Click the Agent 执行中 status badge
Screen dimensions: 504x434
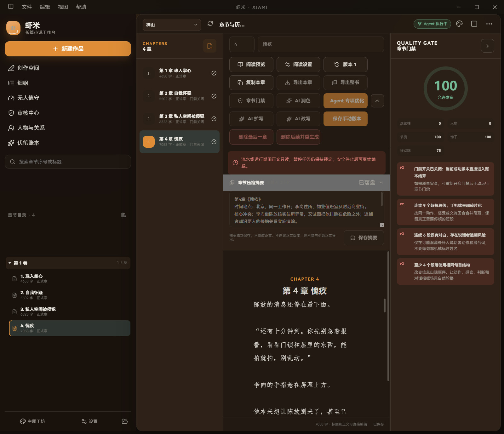[x=432, y=24]
